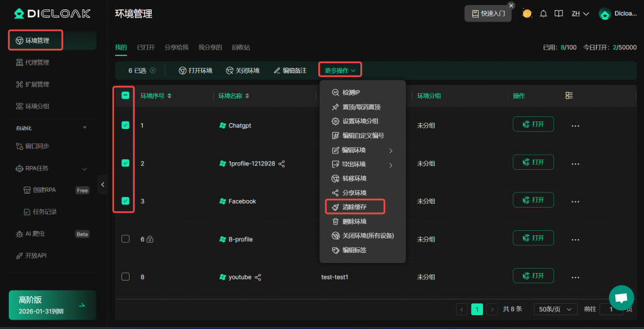
Task: Open the chat support bubble icon
Action: click(x=621, y=298)
